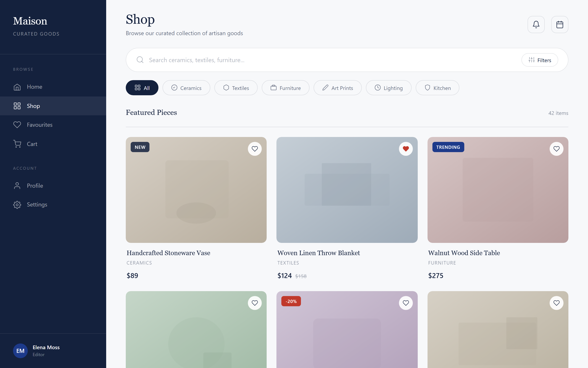The height and width of the screenshot is (368, 588).
Task: Favourite the Handcrafted Stoneware Vase
Action: point(255,149)
